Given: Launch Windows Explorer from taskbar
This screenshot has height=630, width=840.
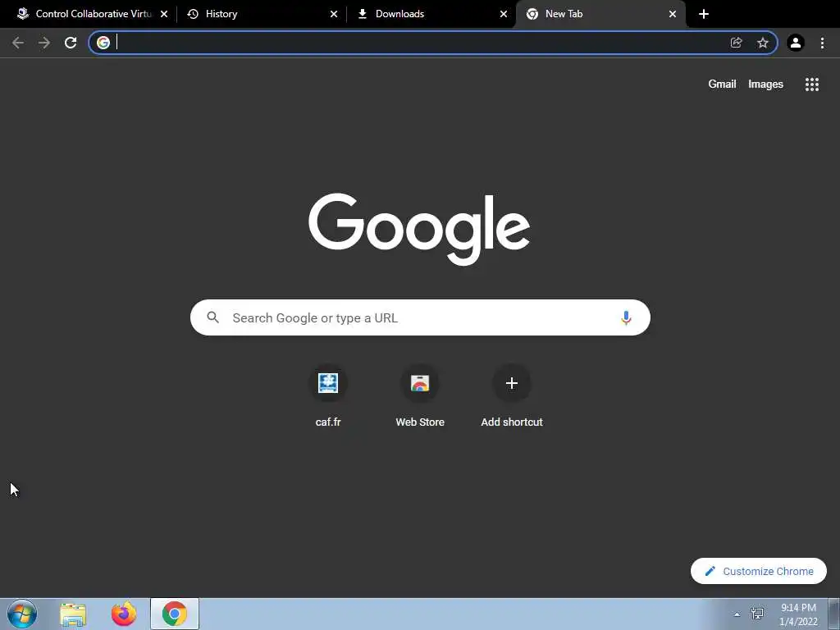Looking at the screenshot, I should click(x=73, y=614).
